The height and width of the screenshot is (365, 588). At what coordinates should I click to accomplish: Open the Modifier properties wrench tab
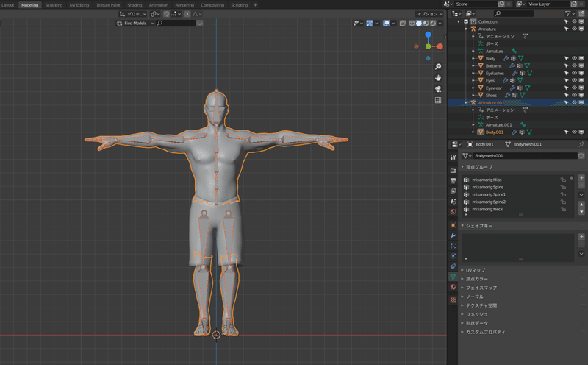pos(453,235)
